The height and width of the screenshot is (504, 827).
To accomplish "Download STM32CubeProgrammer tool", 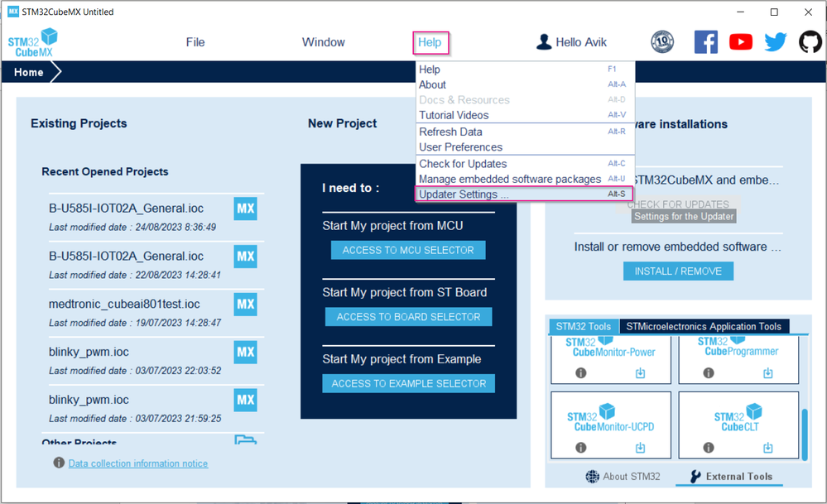I will coord(768,372).
